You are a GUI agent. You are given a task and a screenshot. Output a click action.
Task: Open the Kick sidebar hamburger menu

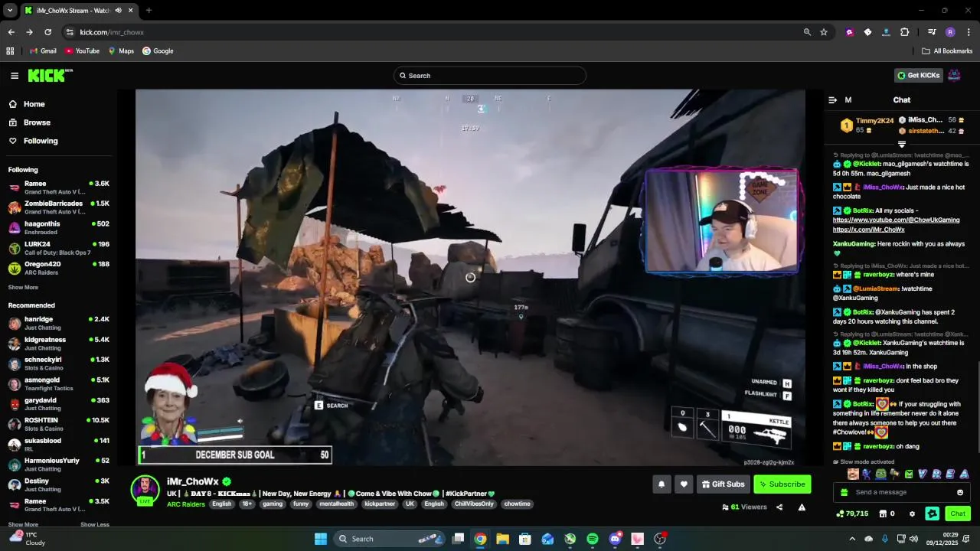[x=15, y=75]
